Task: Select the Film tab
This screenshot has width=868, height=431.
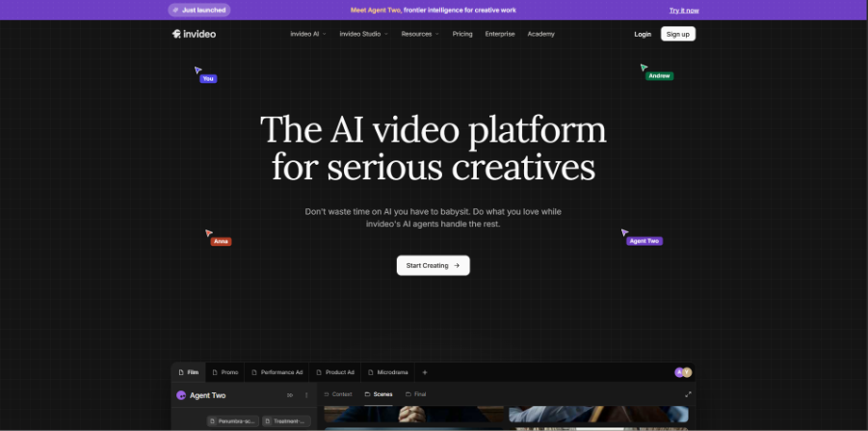Action: pos(189,372)
